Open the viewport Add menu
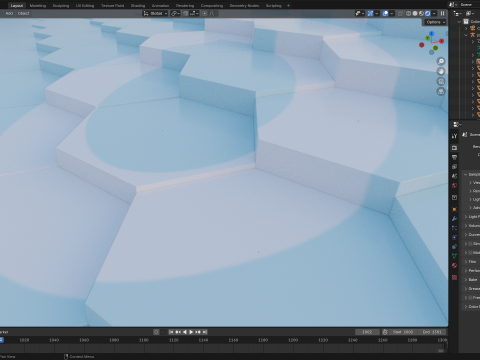The image size is (480, 360). tap(9, 13)
